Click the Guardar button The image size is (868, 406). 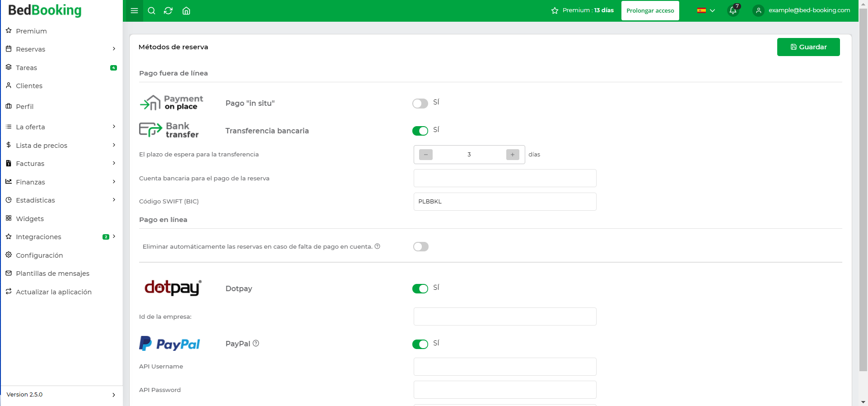(808, 47)
